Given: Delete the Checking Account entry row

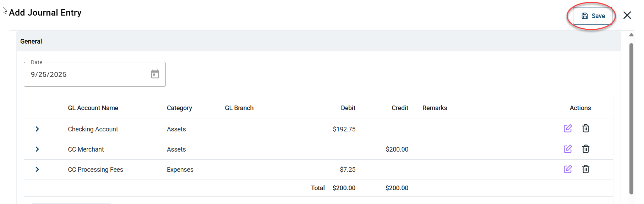Looking at the screenshot, I should [586, 129].
